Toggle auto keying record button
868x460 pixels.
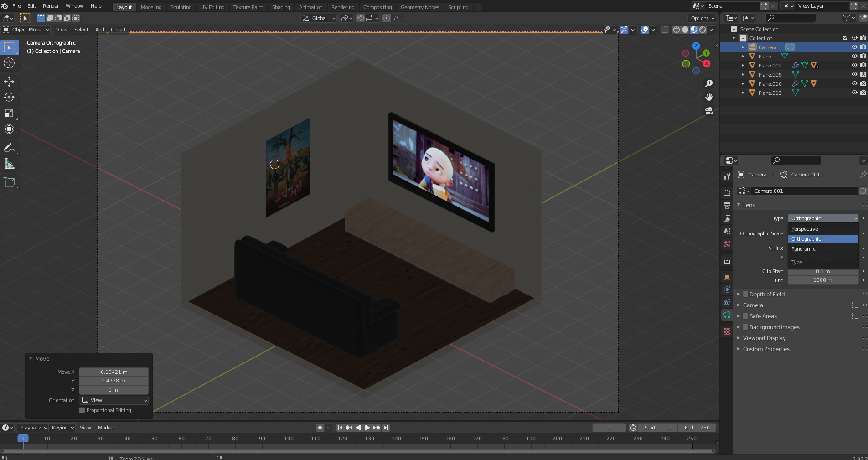320,428
